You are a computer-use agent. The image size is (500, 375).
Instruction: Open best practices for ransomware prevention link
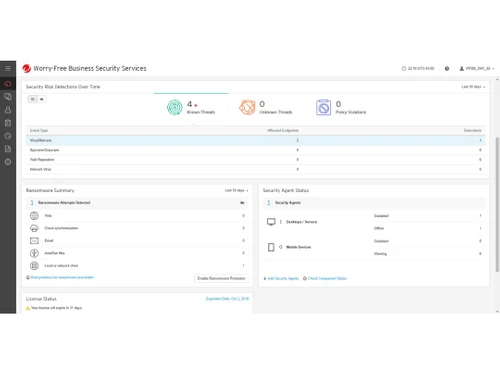coord(62,277)
